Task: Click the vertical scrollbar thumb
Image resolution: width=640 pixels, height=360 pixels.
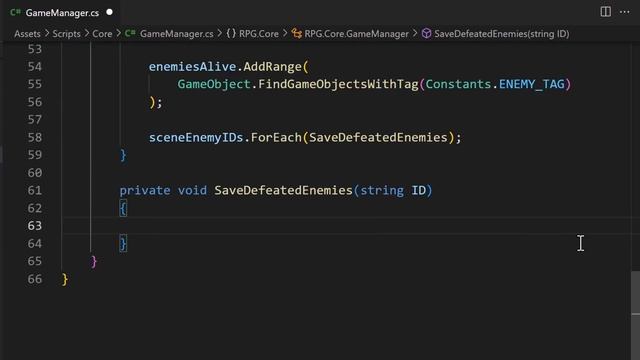Action: pos(635,315)
